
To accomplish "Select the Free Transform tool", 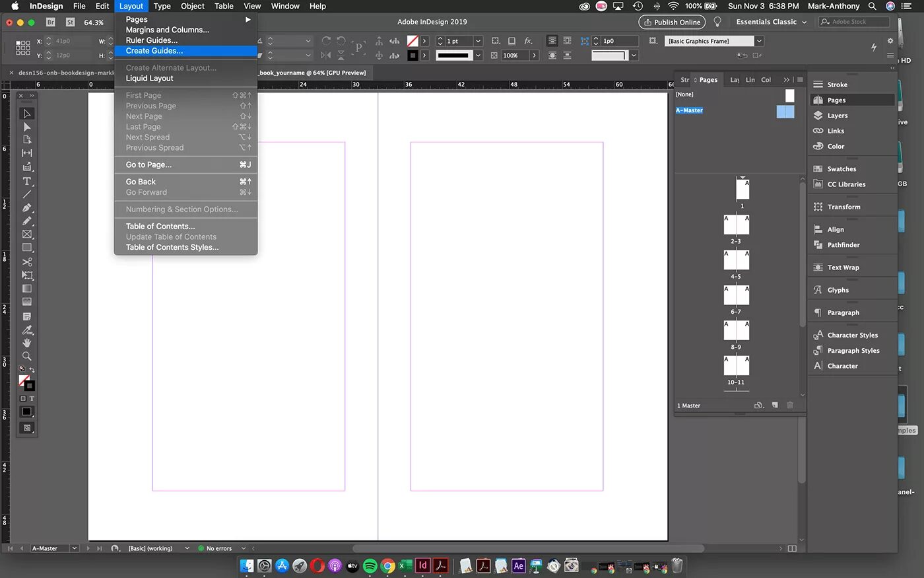I will 27,275.
